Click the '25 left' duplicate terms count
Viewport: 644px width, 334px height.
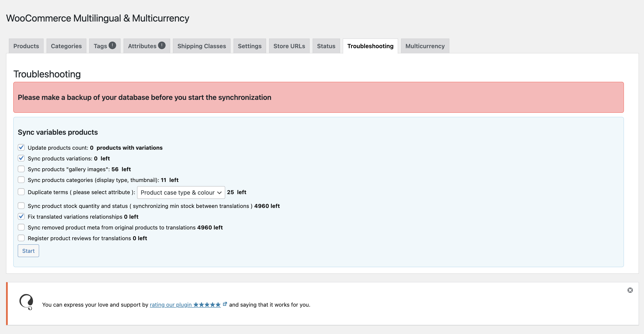pos(237,192)
